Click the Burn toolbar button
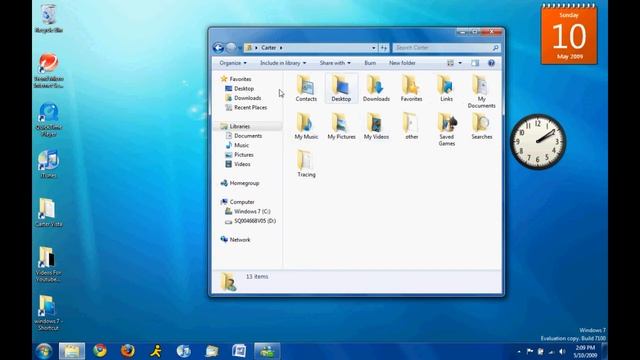 [370, 63]
